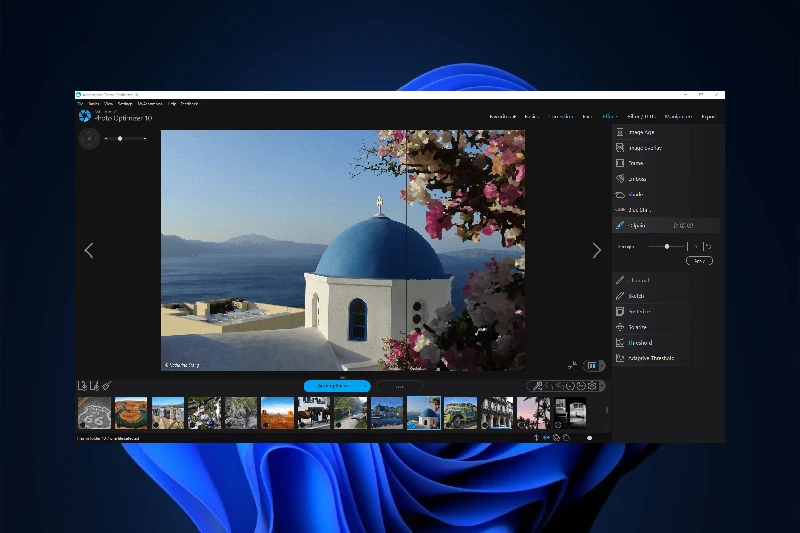Switch to the Basic tab
800x533 pixels.
click(x=531, y=117)
